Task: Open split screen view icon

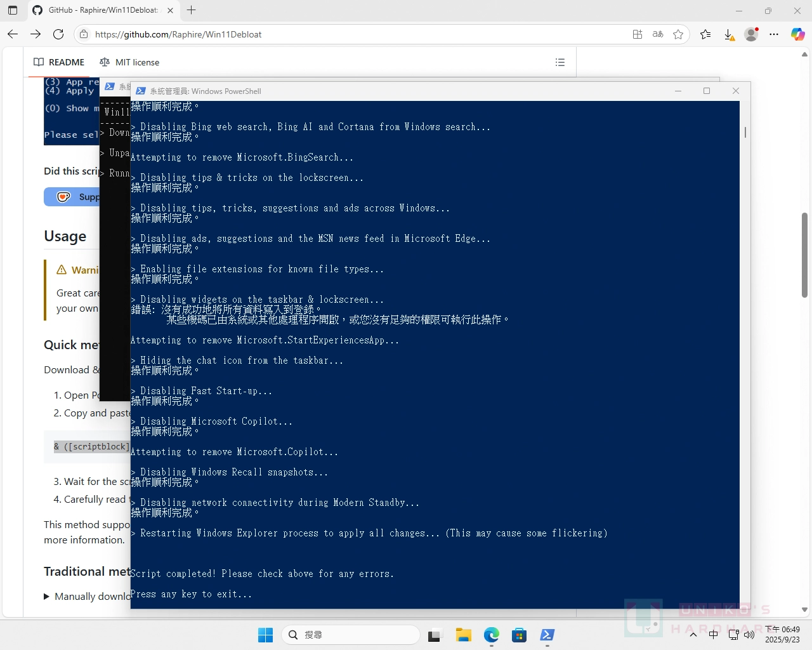Action: [x=638, y=34]
